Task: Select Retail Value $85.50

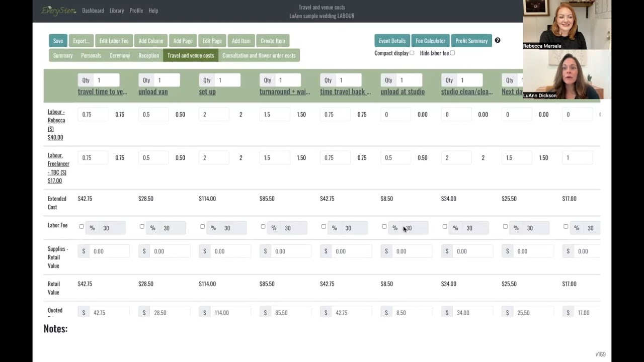Action: 267,284
